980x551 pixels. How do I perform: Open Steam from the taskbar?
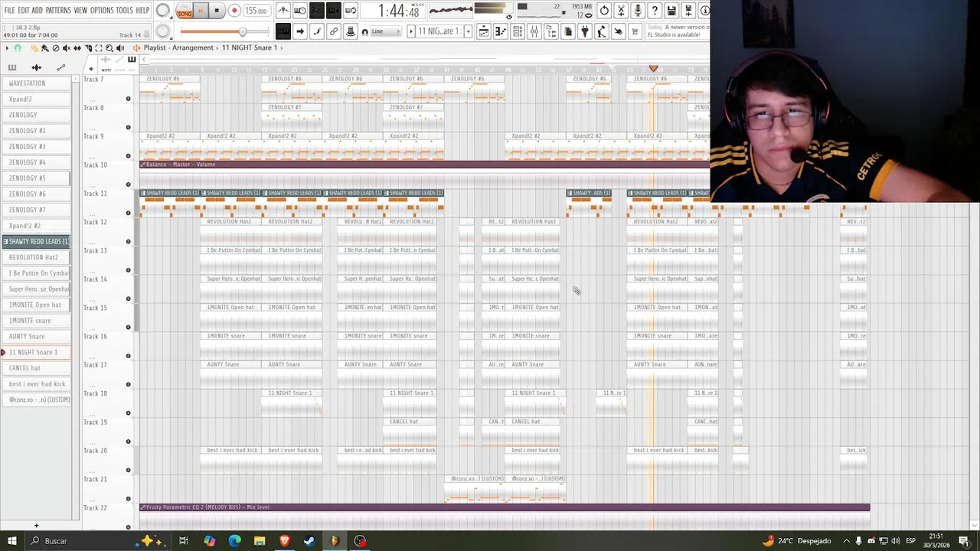pos(309,541)
